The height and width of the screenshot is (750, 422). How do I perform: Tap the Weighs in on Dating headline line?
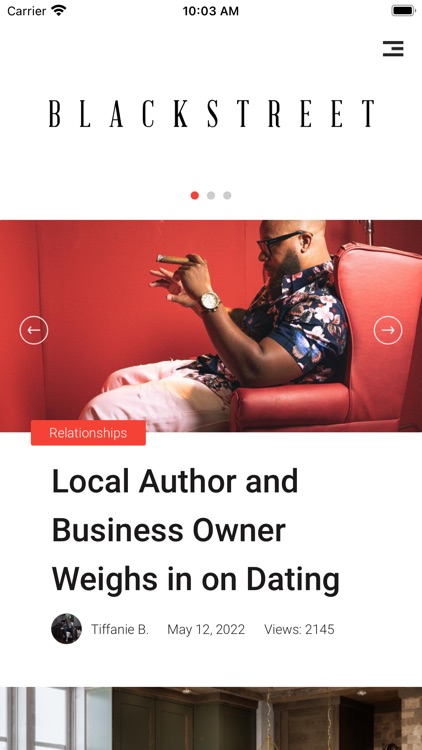[x=196, y=580]
